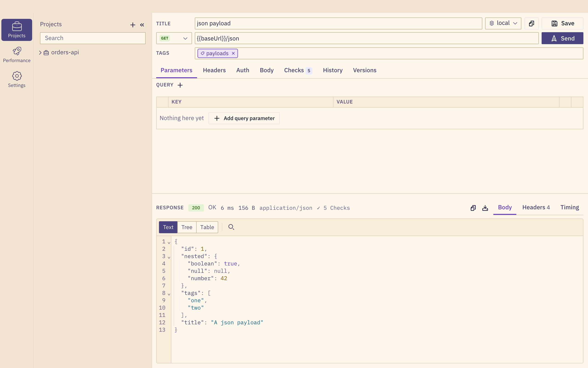This screenshot has width=588, height=368.
Task: Add a query row with the QUERY plus icon
Action: 180,85
